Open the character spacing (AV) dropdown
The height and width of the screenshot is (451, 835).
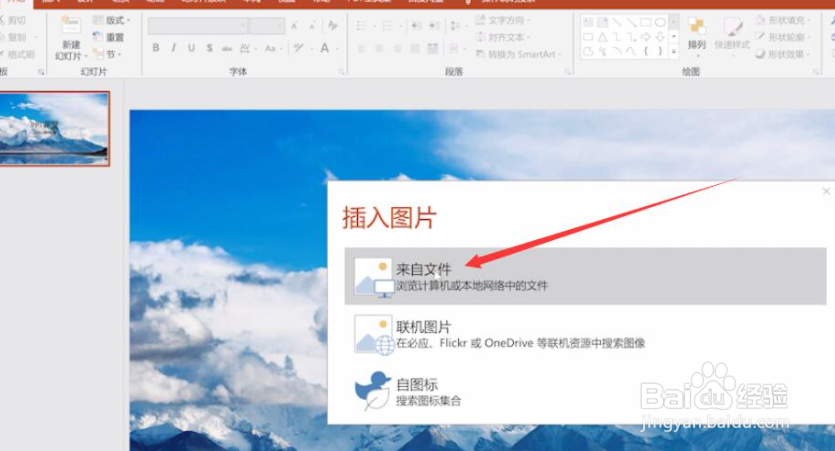pos(248,48)
